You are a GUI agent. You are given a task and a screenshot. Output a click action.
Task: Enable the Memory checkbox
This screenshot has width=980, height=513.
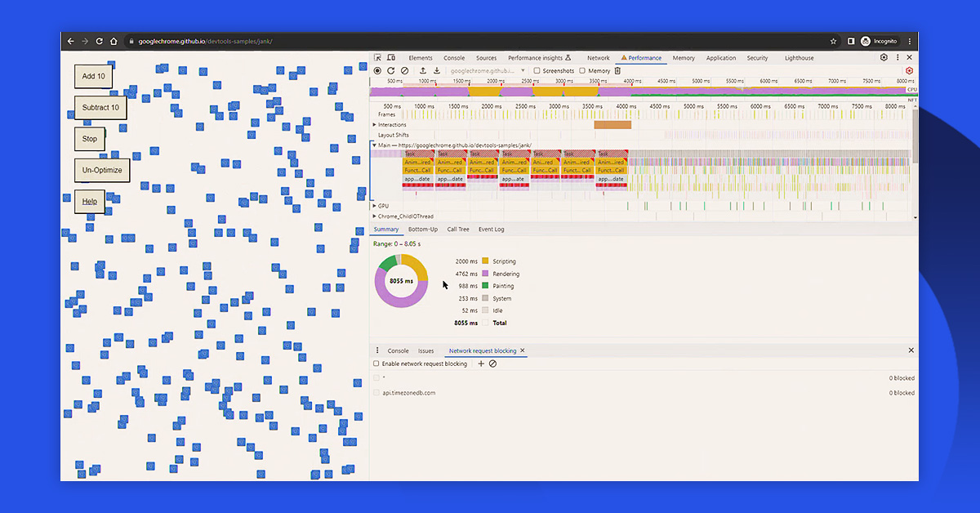point(582,71)
